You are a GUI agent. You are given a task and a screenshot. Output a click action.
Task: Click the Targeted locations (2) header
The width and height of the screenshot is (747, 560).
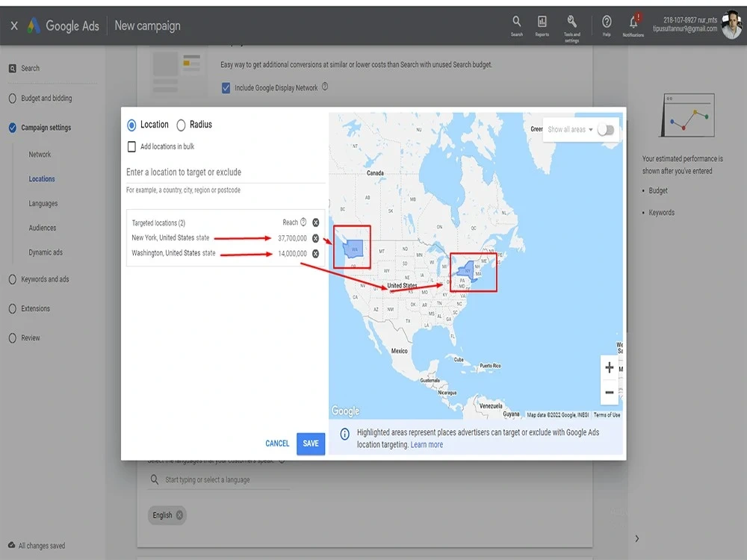point(158,223)
